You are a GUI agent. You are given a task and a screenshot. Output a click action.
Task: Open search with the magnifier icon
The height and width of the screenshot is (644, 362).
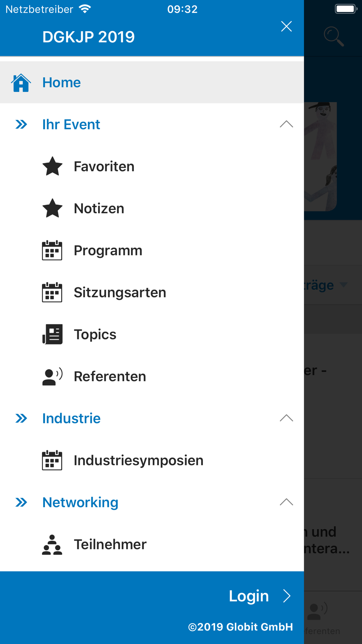[x=333, y=37]
